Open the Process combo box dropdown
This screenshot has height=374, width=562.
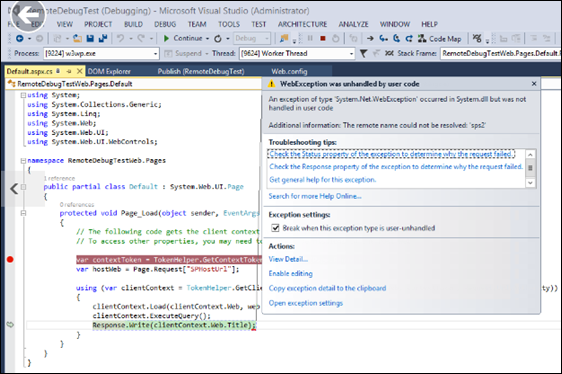point(156,54)
